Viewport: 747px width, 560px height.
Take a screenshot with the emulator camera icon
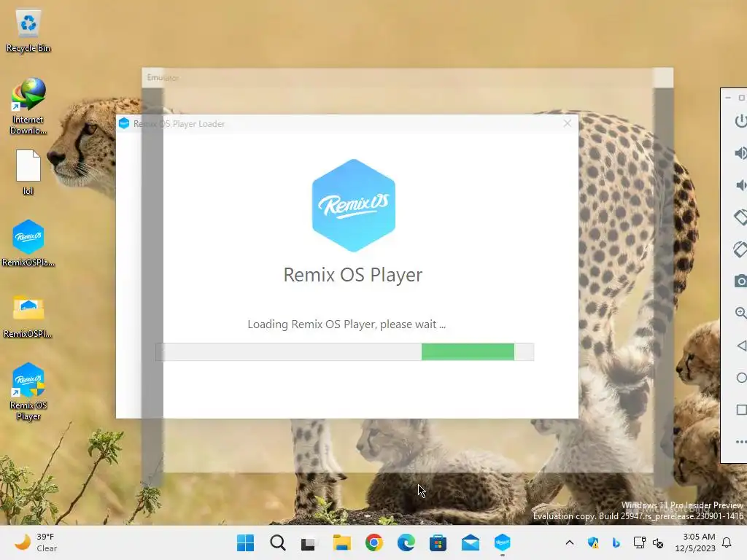click(x=740, y=281)
